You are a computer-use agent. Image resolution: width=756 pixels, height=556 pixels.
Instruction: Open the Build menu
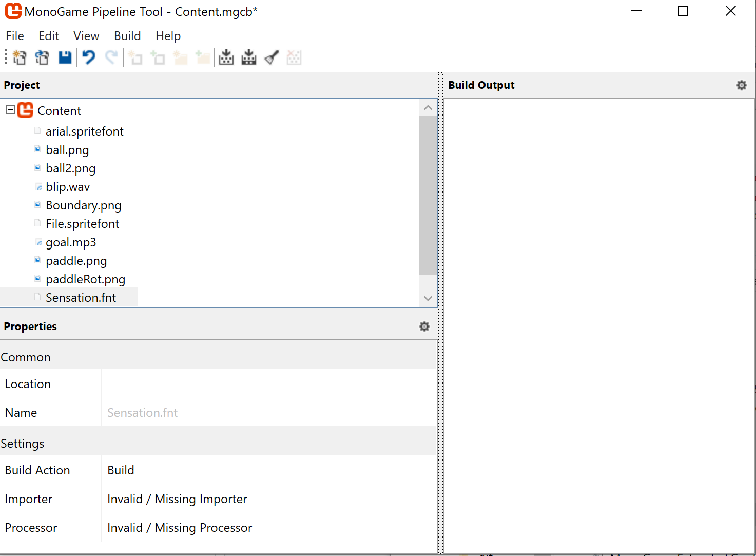(127, 36)
